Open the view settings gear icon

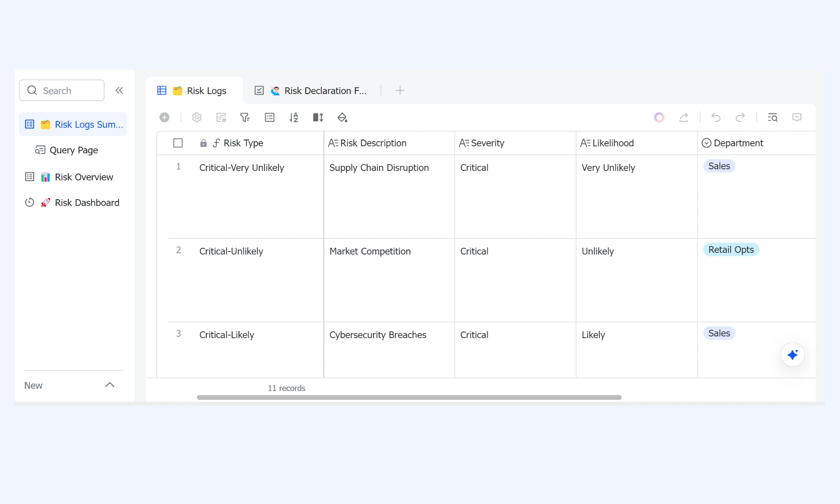click(197, 118)
